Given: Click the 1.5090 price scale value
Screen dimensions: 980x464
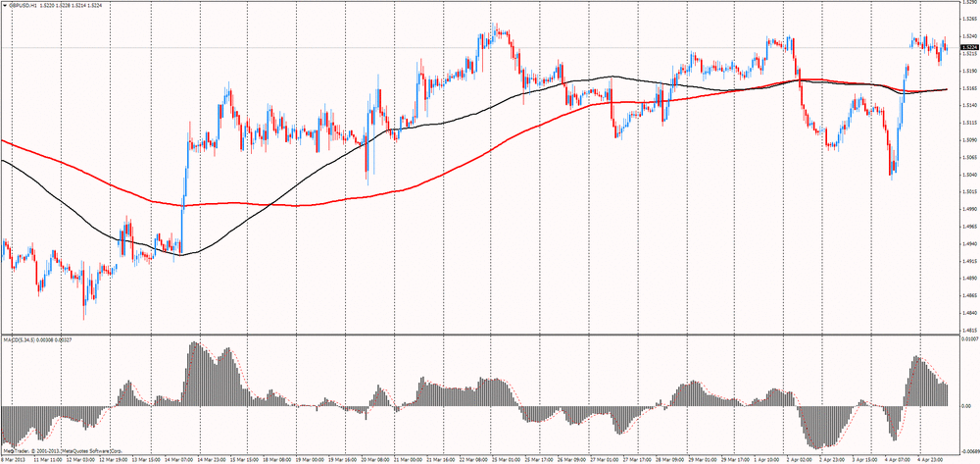Looking at the screenshot, I should point(969,140).
